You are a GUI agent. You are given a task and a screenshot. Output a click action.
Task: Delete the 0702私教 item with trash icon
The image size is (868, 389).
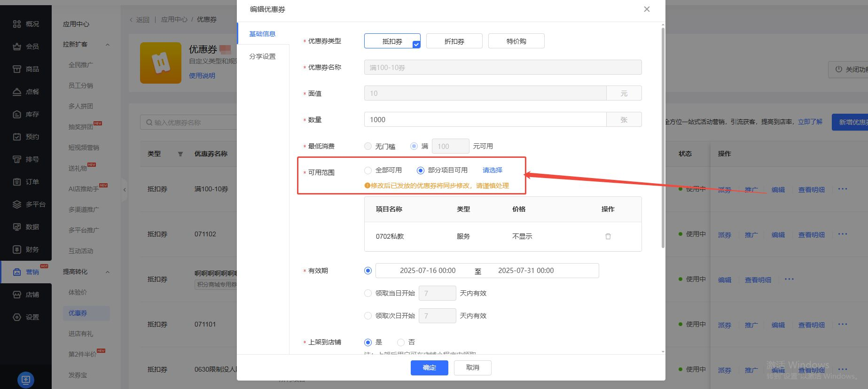pos(608,236)
